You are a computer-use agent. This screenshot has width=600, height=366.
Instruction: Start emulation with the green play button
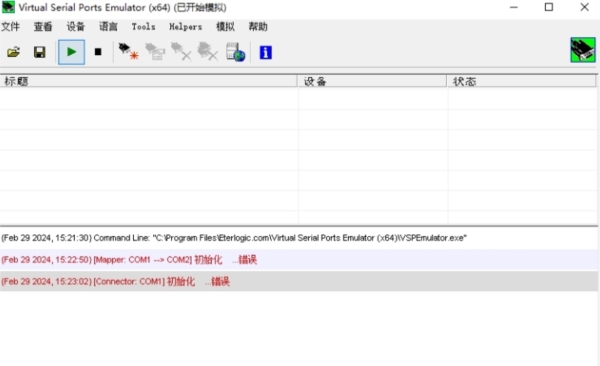(x=72, y=52)
